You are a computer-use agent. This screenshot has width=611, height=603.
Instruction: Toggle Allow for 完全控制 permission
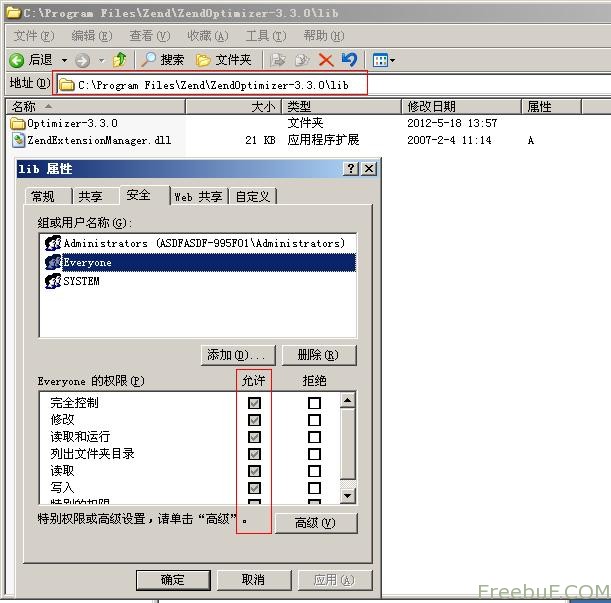click(x=254, y=403)
